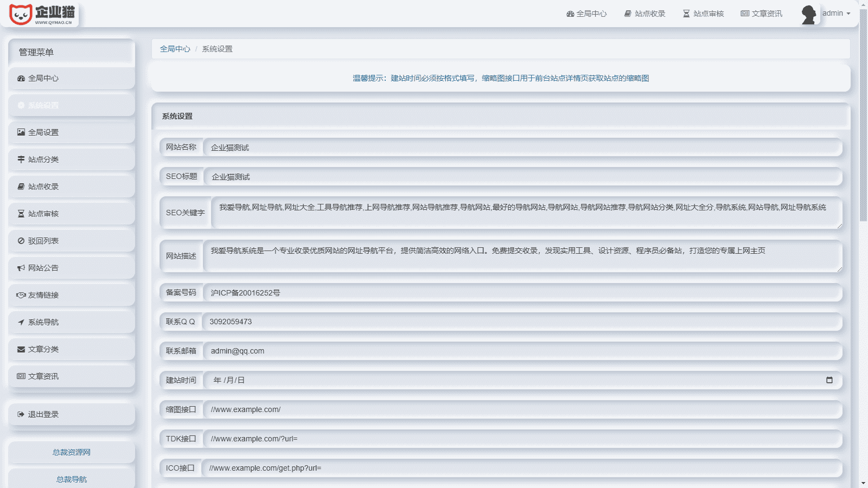Click the 建站时间 date text 年/月/日

229,380
